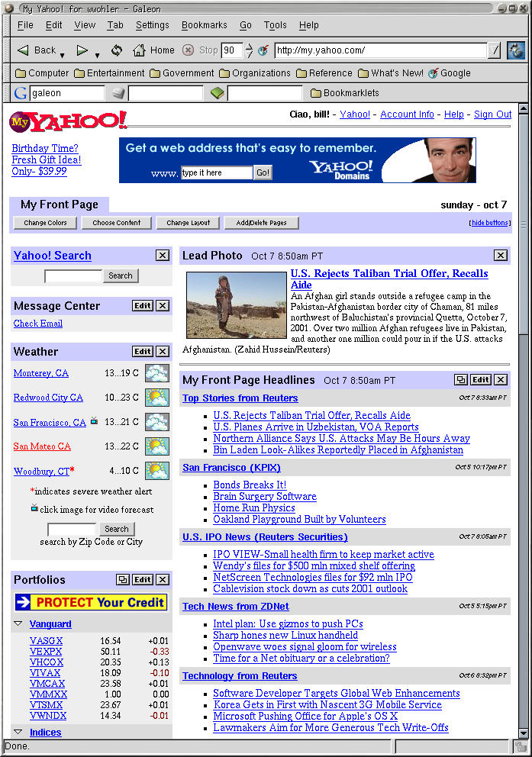
Task: Open the Tools menu
Action: [275, 25]
